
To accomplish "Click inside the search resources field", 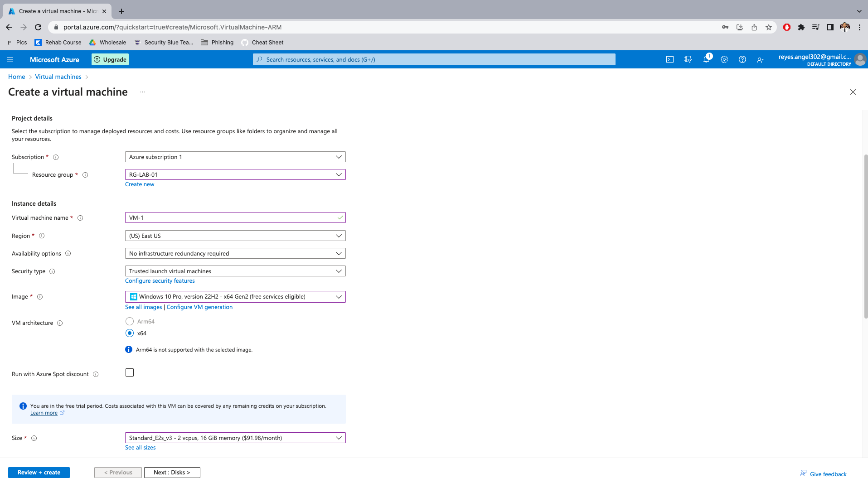I will click(x=433, y=59).
